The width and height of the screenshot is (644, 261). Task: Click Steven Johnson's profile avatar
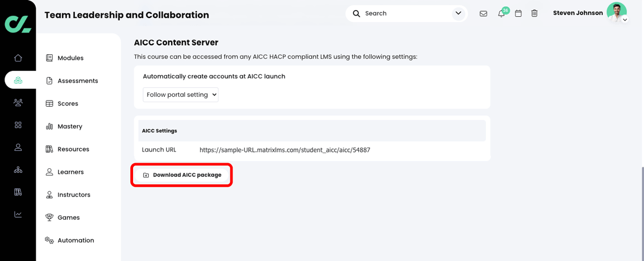click(617, 13)
